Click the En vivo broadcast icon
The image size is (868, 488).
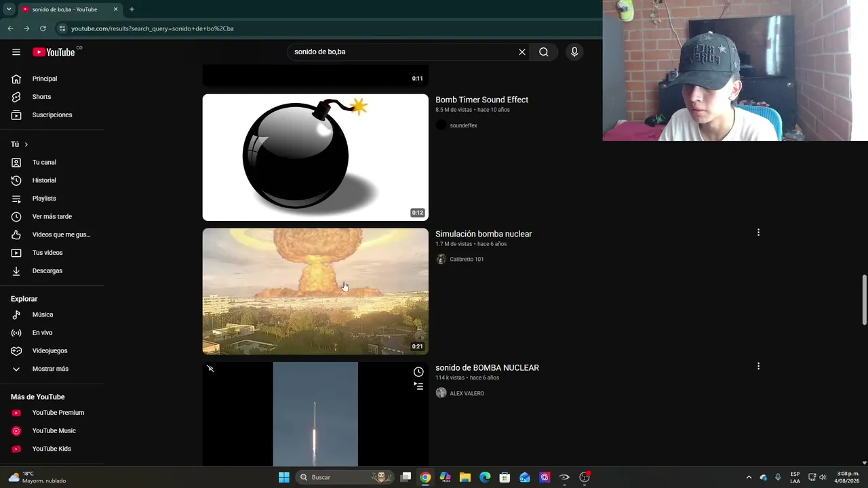[16, 333]
